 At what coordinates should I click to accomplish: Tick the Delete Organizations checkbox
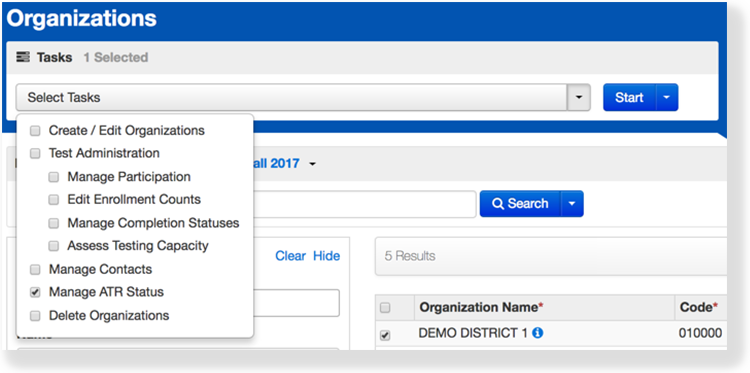pyautogui.click(x=35, y=316)
